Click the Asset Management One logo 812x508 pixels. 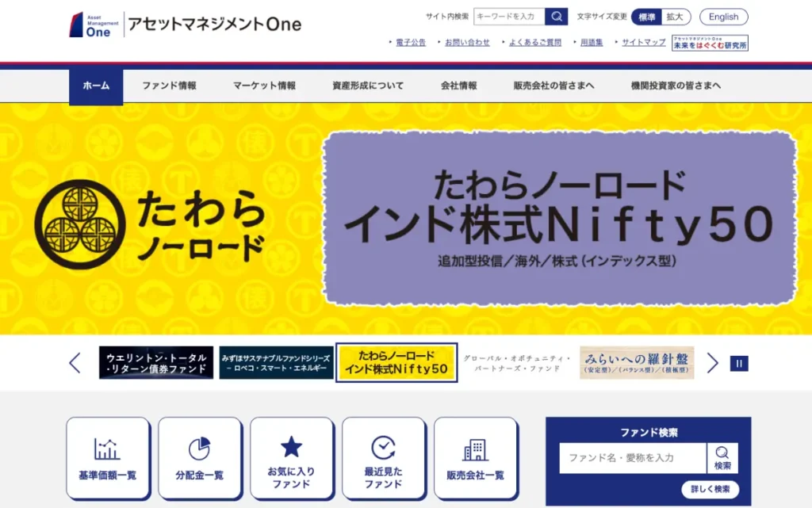pyautogui.click(x=186, y=25)
